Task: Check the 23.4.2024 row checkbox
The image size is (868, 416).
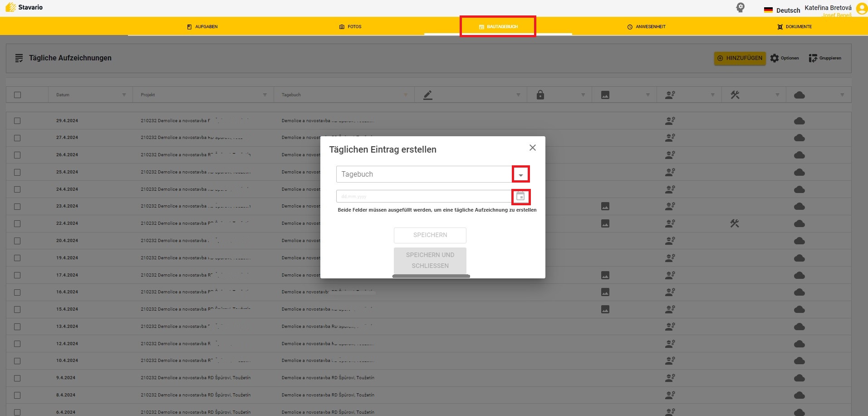Action: click(17, 206)
